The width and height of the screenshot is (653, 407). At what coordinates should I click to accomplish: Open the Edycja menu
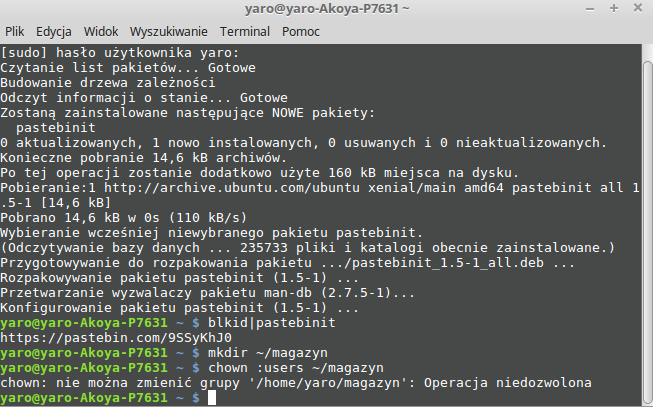(54, 32)
